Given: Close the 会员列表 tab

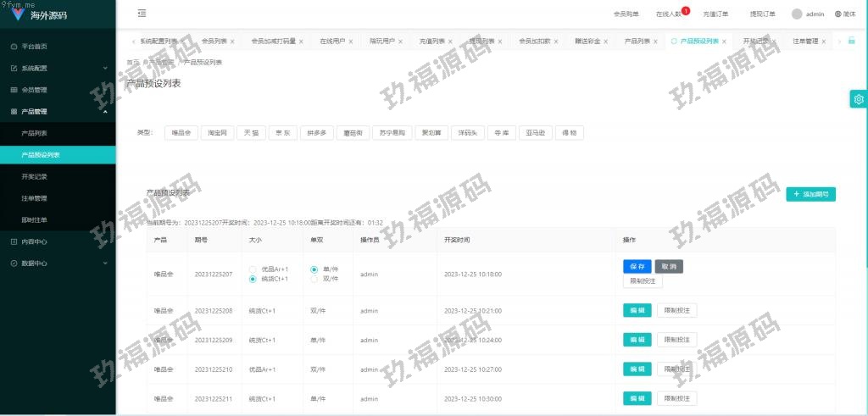Looking at the screenshot, I should [233, 41].
